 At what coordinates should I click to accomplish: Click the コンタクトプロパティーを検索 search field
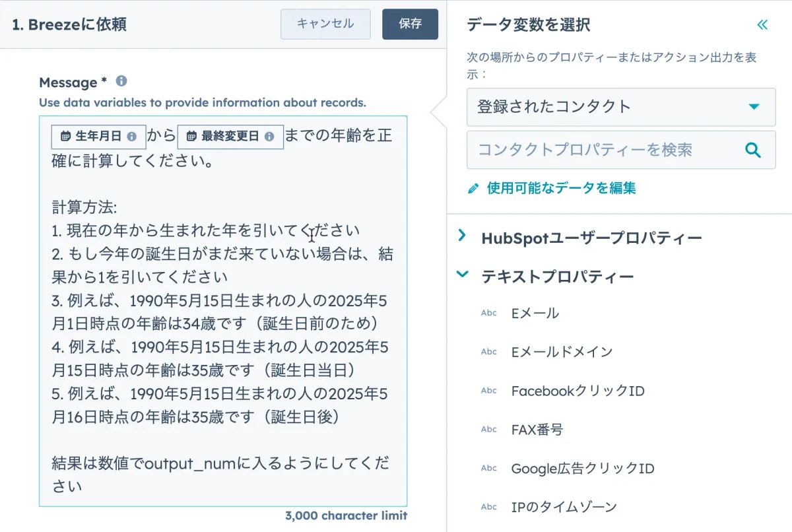607,150
